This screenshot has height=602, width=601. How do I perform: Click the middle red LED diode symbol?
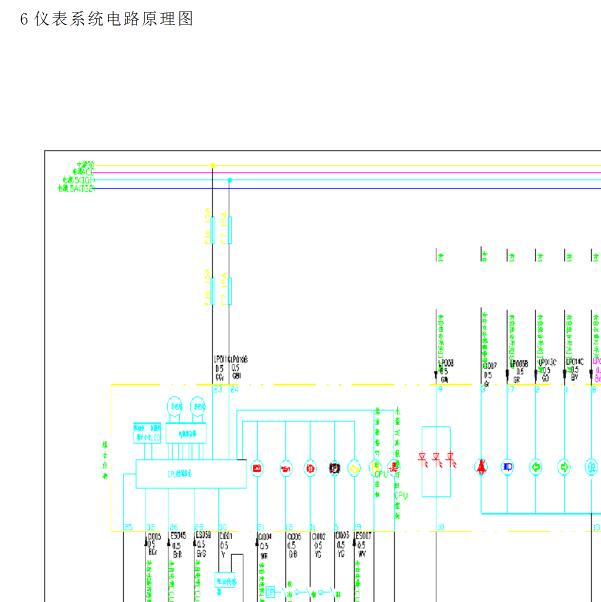point(437,460)
